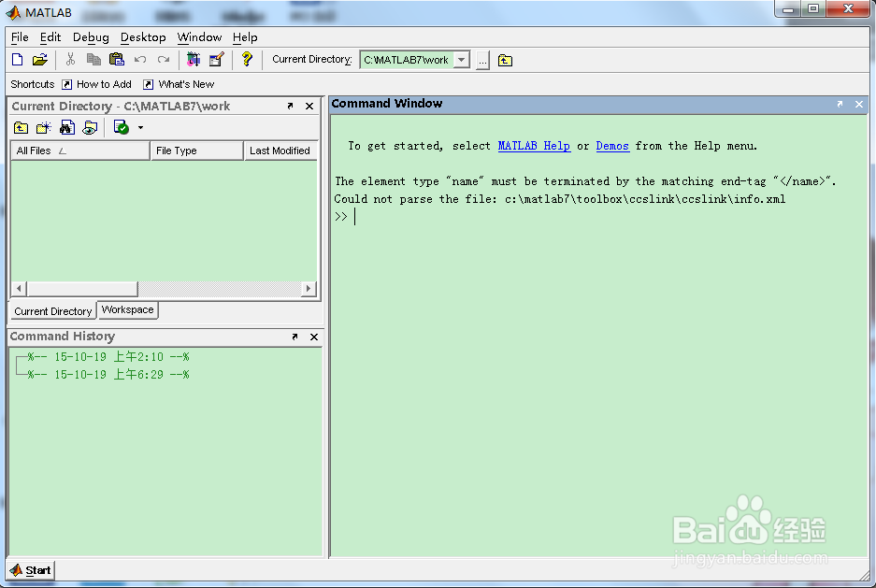Open Help with the yellow question mark icon
Screen dimensions: 876x588
click(247, 59)
